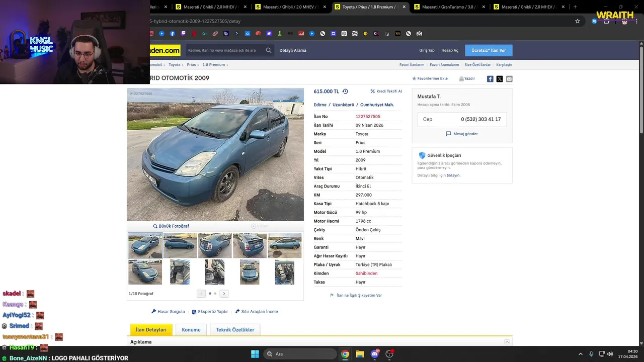Select the third thumbnail showing car rear
Screen dimensions: 644x362
[215, 245]
